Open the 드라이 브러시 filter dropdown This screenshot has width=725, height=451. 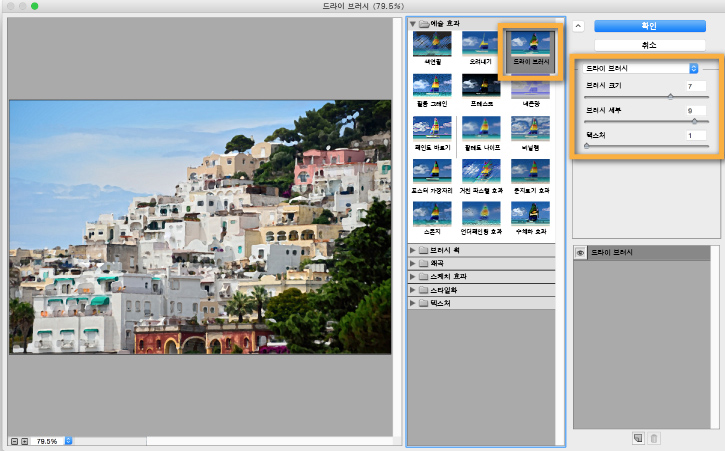(x=640, y=68)
